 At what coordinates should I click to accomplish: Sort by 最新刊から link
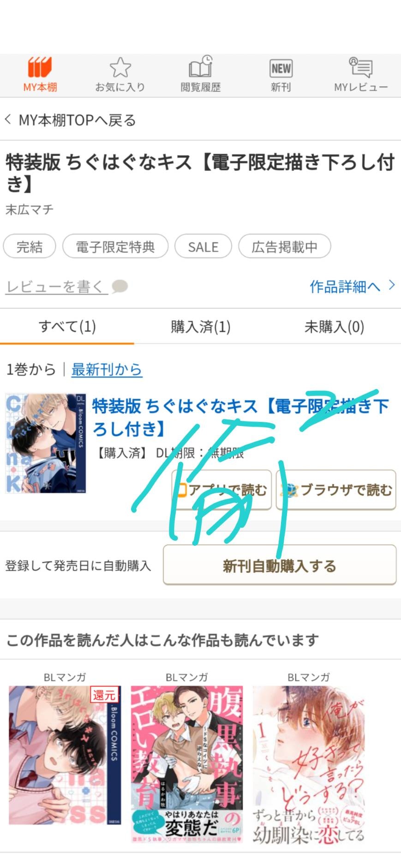coord(107,369)
